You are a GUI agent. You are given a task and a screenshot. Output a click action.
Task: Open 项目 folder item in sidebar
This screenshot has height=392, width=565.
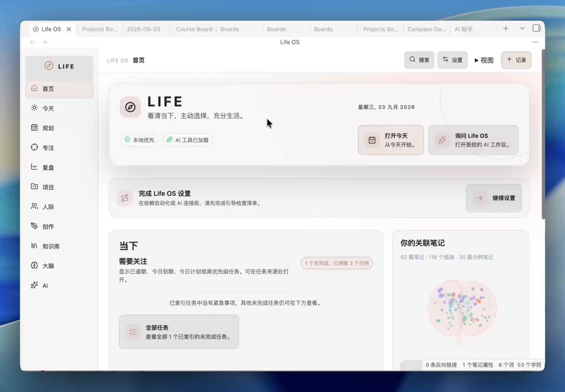click(59, 187)
